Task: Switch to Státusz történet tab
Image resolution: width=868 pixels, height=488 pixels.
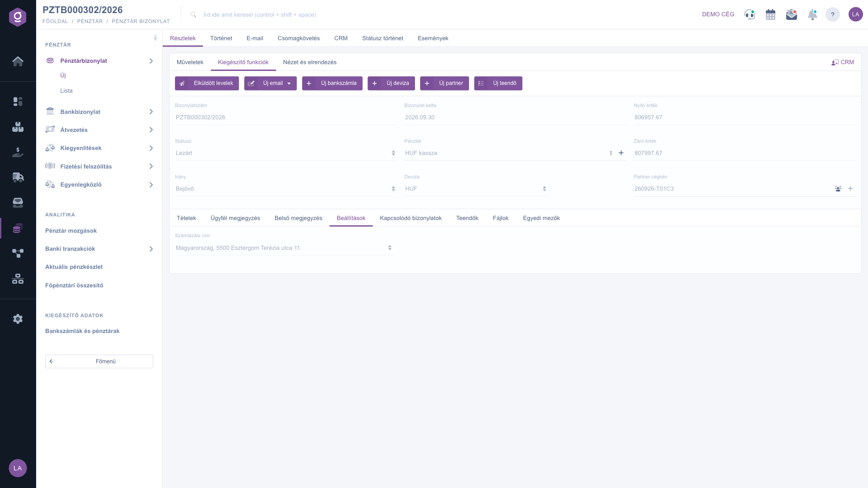Action: coord(382,38)
